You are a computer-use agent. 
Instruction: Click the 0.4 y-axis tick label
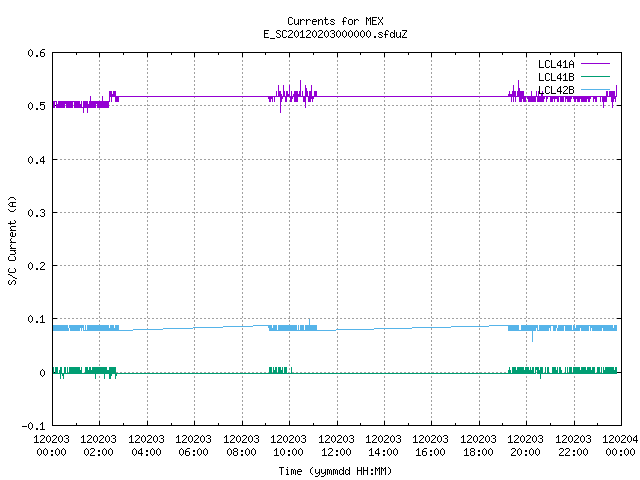36,160
